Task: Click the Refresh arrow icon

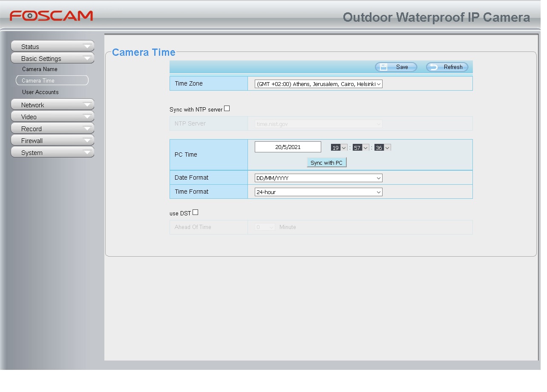Action: pos(434,67)
